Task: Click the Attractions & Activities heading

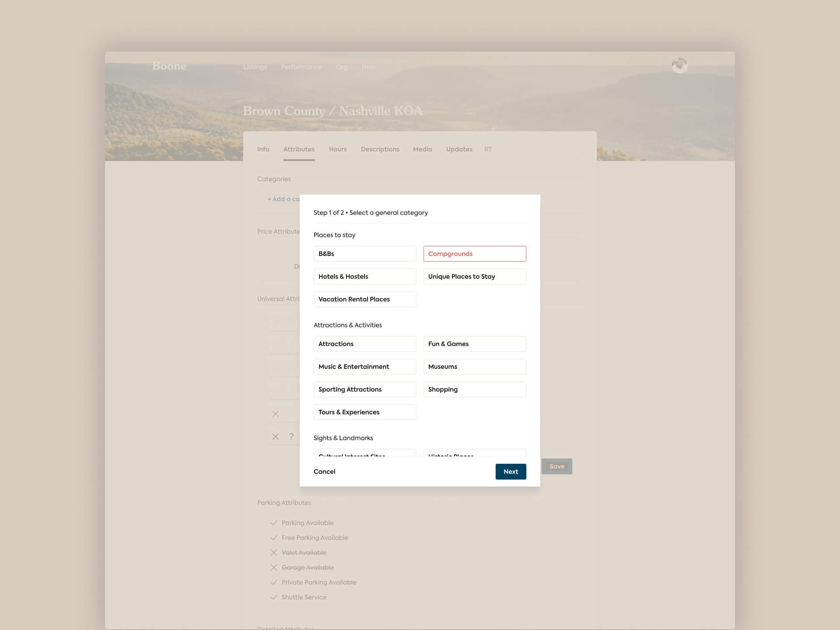Action: (x=348, y=325)
